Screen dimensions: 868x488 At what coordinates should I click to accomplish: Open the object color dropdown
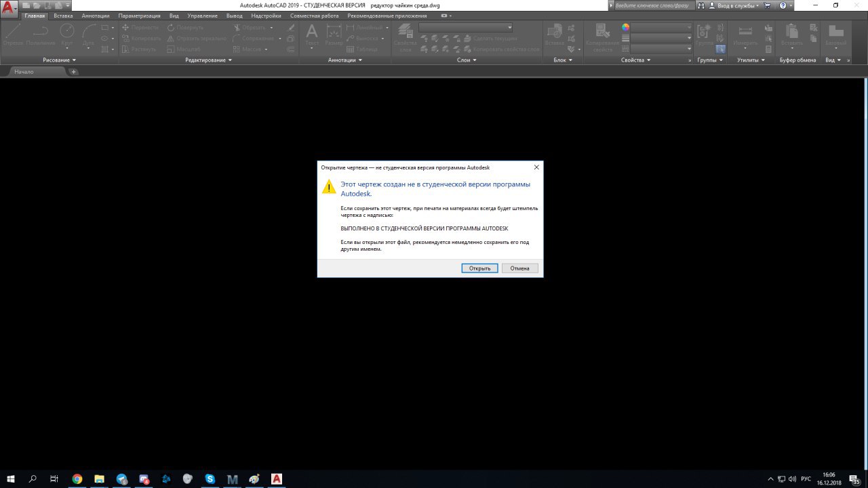[x=661, y=27]
